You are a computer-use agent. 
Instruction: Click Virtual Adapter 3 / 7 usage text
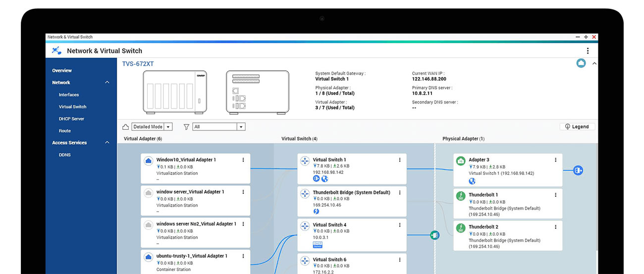click(335, 108)
